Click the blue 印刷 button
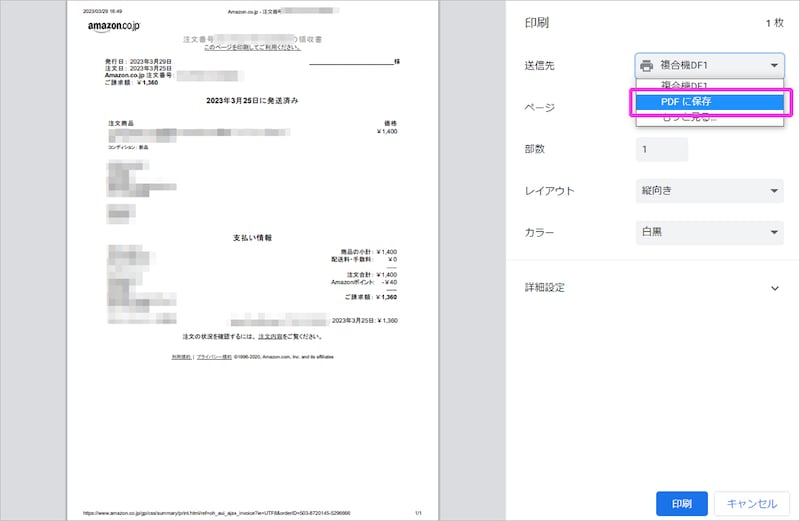 pos(682,504)
